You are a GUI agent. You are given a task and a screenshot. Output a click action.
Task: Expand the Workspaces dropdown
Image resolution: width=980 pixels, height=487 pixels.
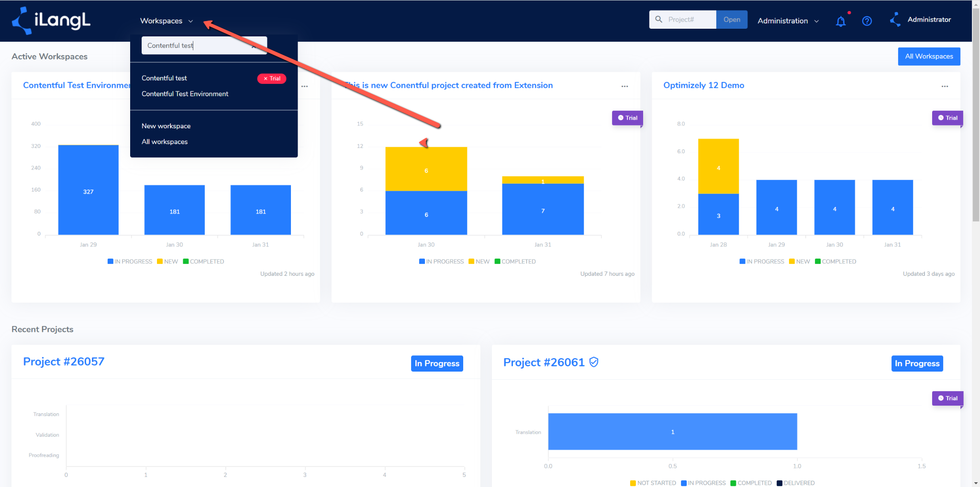click(x=167, y=21)
